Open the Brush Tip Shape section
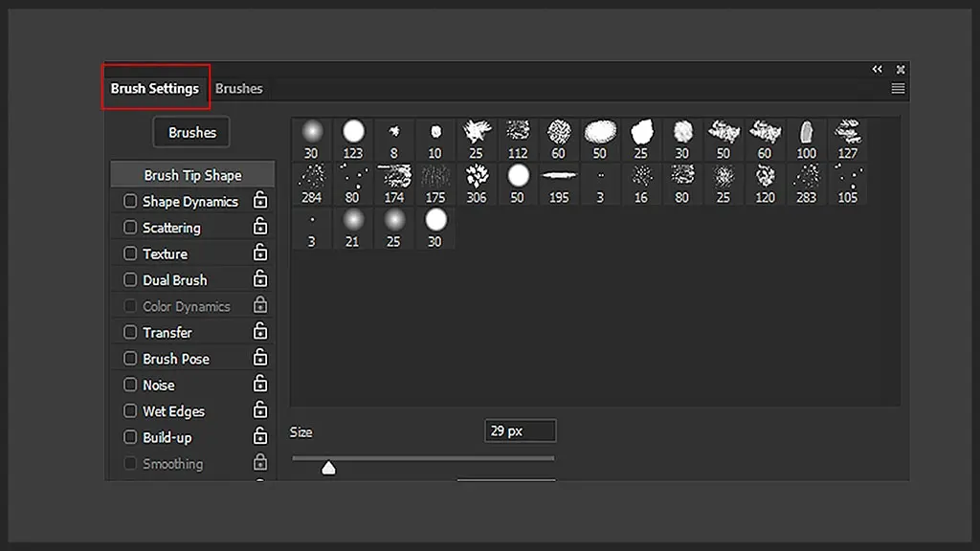 [192, 175]
